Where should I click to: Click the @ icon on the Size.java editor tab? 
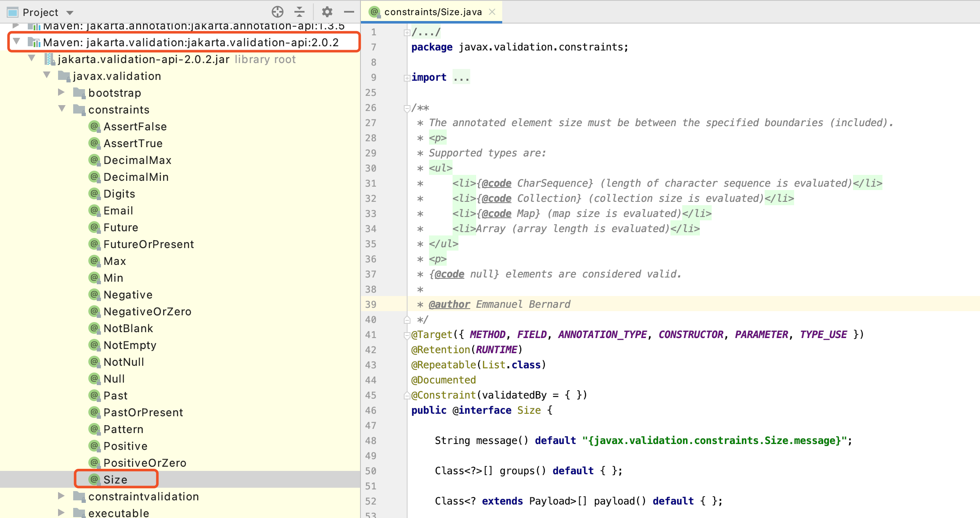click(373, 12)
